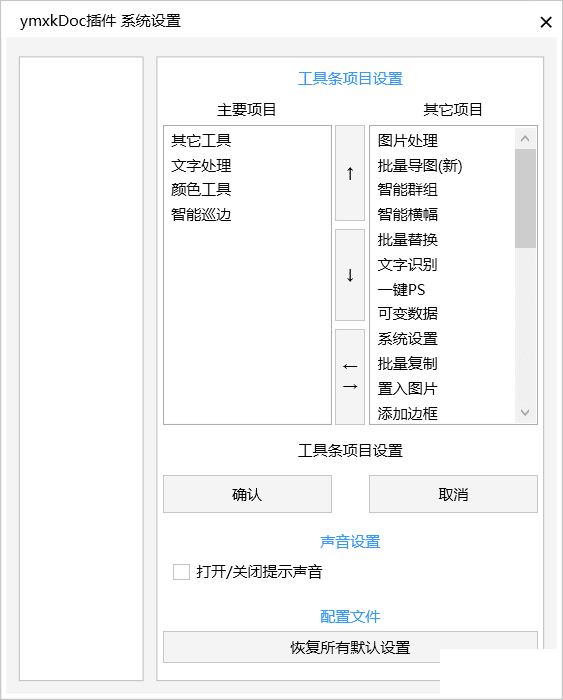Select 颜色工具 in the main list
The width and height of the screenshot is (563, 700).
(201, 190)
